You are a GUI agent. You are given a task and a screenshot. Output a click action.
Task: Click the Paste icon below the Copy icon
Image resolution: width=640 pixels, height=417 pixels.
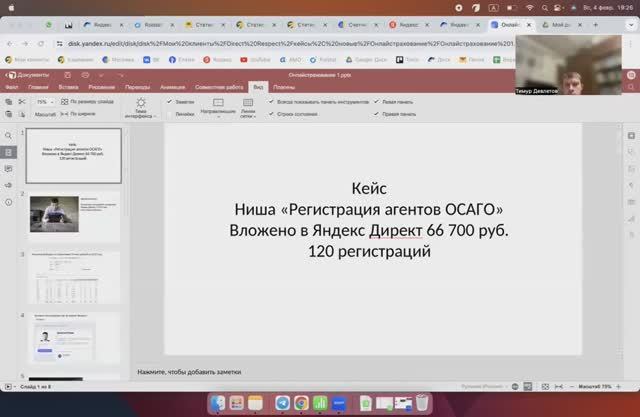pos(9,114)
